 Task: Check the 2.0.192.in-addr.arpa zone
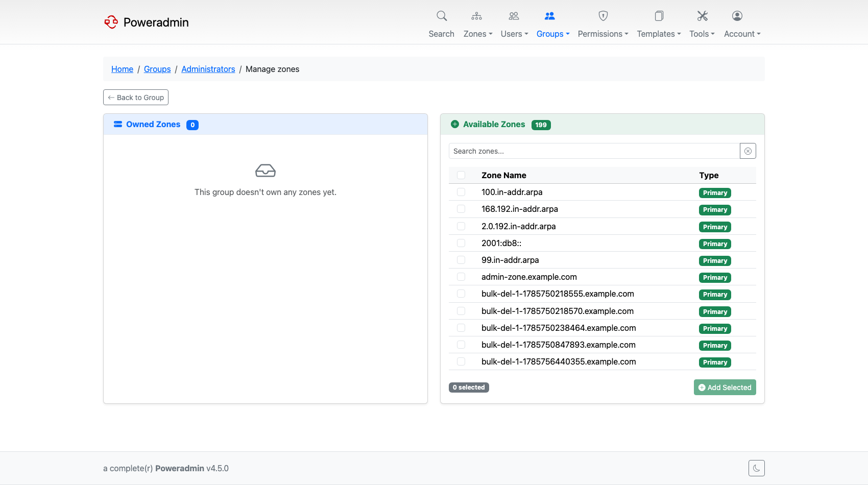[461, 226]
